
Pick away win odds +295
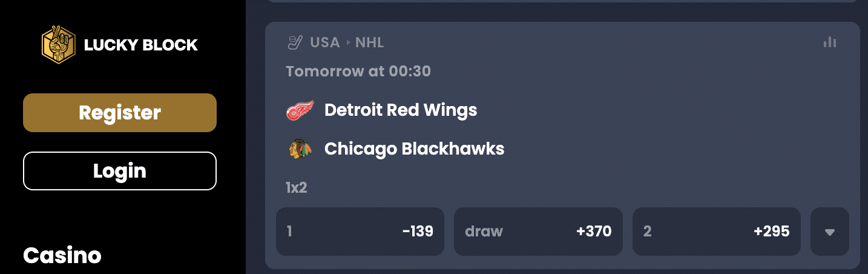click(717, 232)
